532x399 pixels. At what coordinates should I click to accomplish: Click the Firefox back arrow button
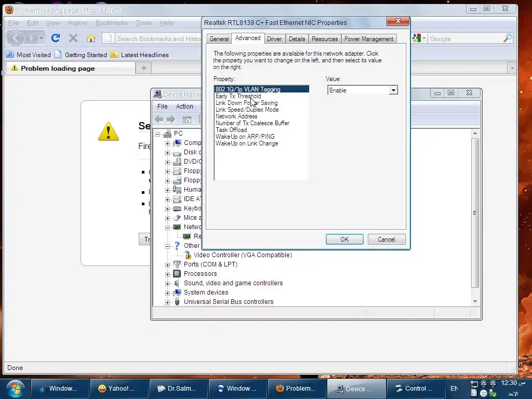point(16,38)
